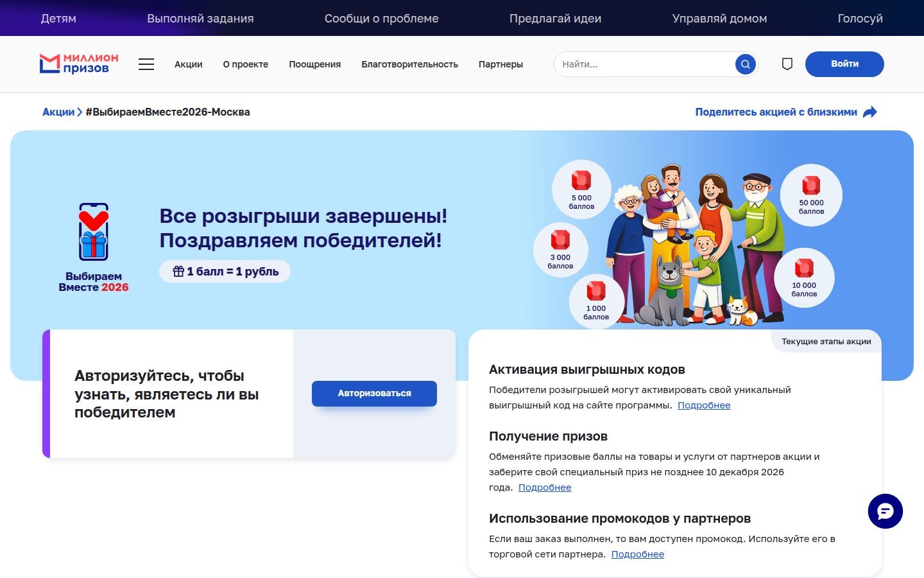Open Подробнее link under Использование промокодов
Screen dimensions: 924x578
click(x=638, y=554)
